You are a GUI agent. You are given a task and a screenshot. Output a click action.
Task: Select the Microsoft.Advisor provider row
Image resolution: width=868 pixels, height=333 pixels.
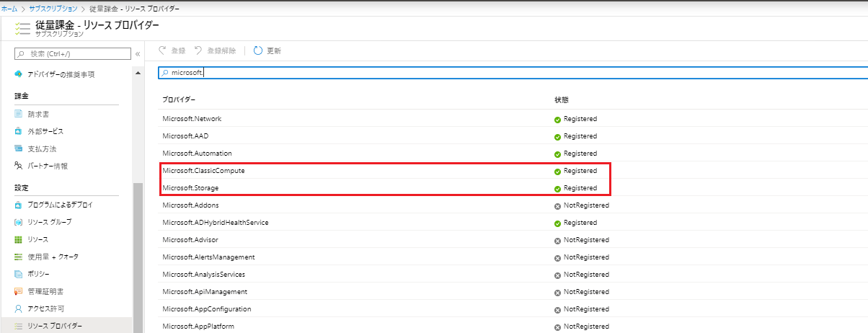[x=513, y=239]
